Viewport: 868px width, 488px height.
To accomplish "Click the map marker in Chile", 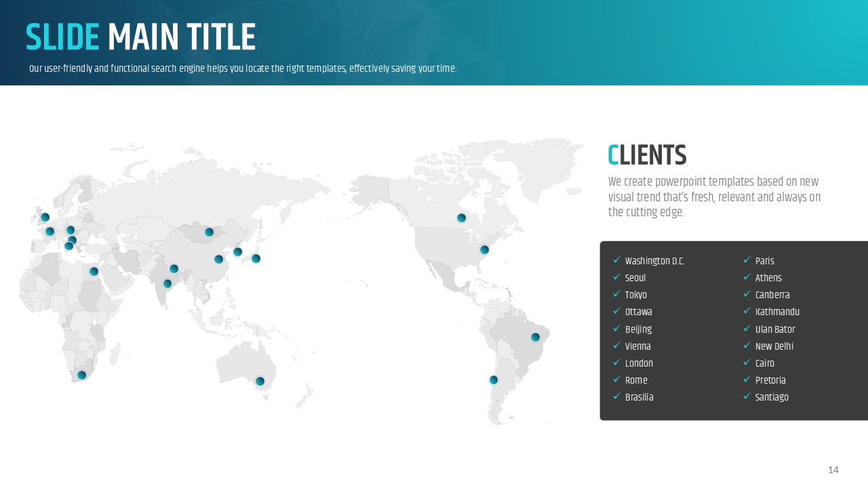I will (x=494, y=380).
